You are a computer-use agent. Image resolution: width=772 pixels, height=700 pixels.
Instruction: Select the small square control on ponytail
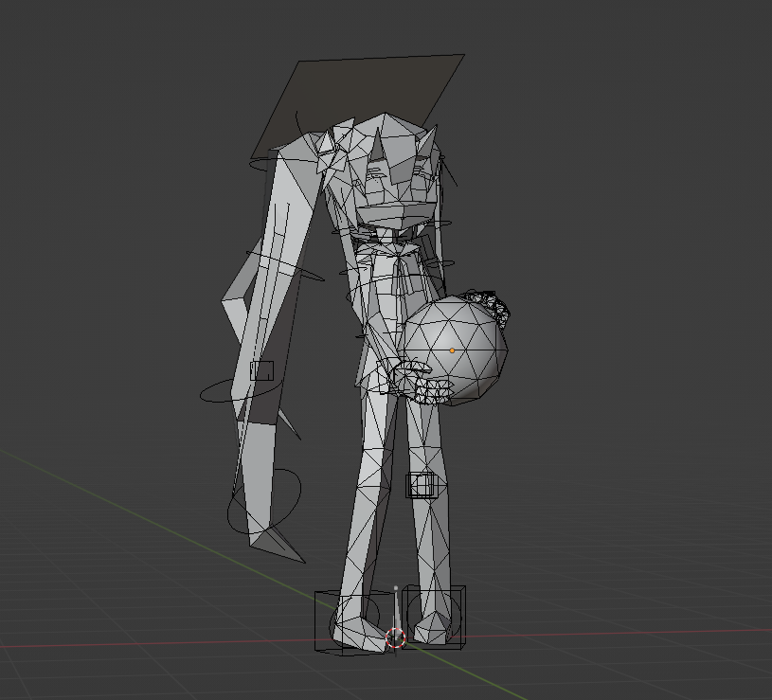tap(261, 370)
